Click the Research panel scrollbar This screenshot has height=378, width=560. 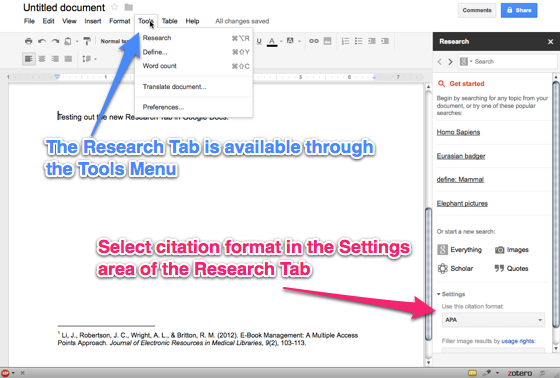pyautogui.click(x=555, y=204)
